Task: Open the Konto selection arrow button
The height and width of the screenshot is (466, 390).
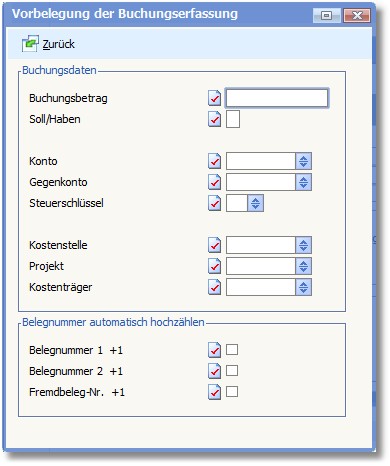Action: coord(303,161)
